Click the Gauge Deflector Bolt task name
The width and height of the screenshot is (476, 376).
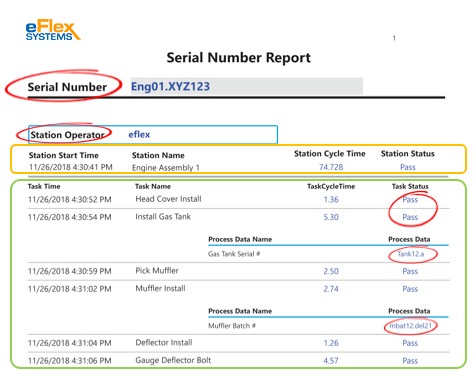coord(173,360)
